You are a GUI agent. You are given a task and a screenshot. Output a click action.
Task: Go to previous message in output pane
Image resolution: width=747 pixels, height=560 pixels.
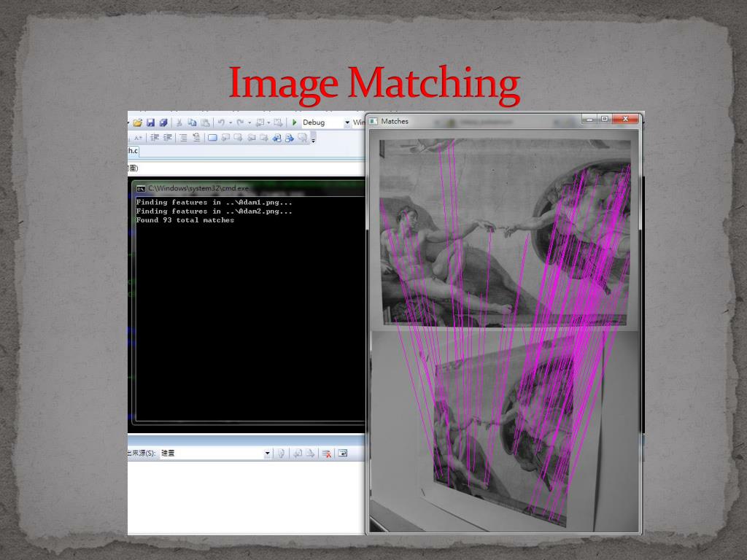298,454
